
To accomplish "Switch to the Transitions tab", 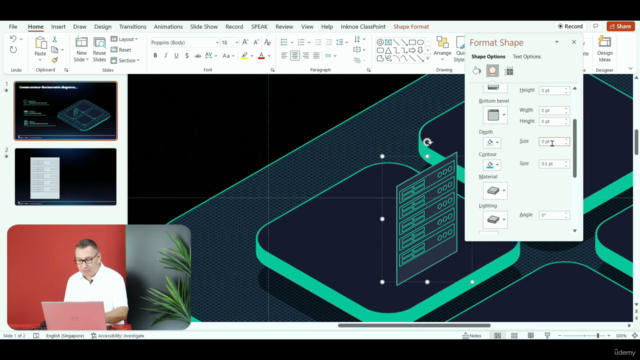I will pyautogui.click(x=132, y=27).
